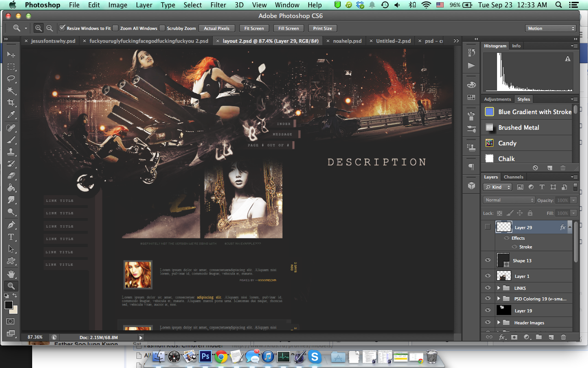
Task: Open the Normal blend mode dropdown
Action: (x=509, y=200)
